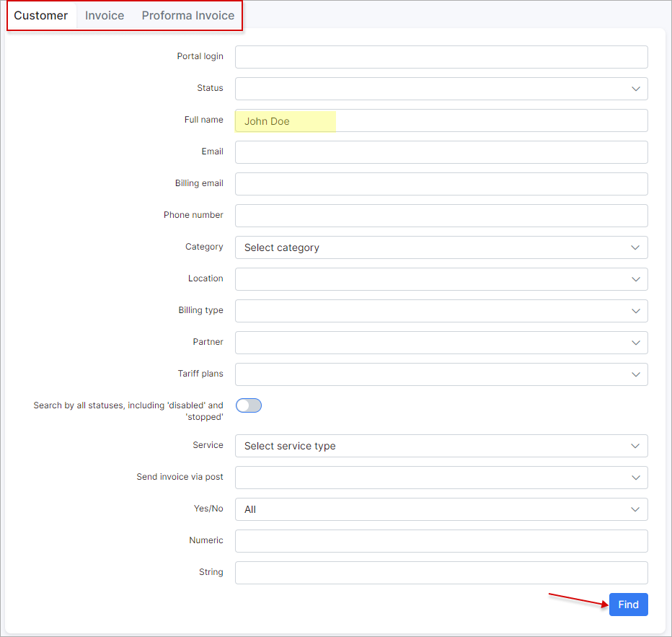Viewport: 672px width, 637px height.
Task: Expand the Partner dropdown
Action: [441, 343]
